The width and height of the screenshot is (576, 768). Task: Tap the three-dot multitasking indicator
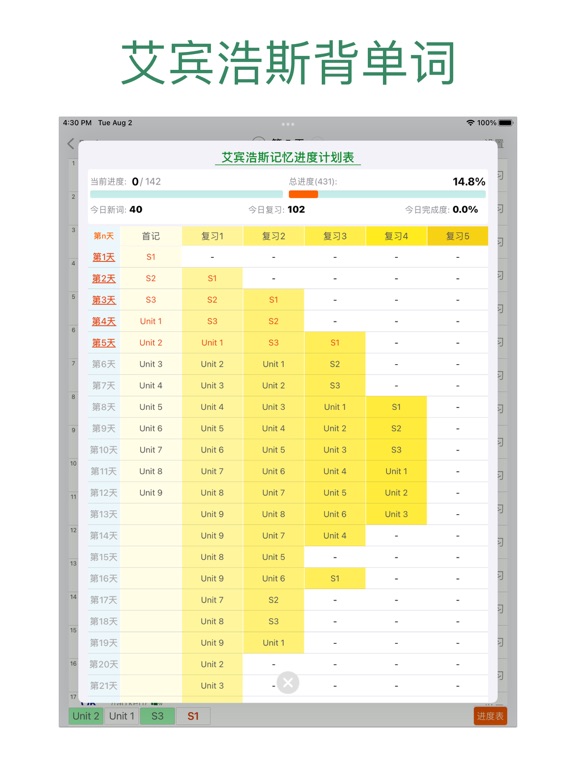tap(288, 124)
